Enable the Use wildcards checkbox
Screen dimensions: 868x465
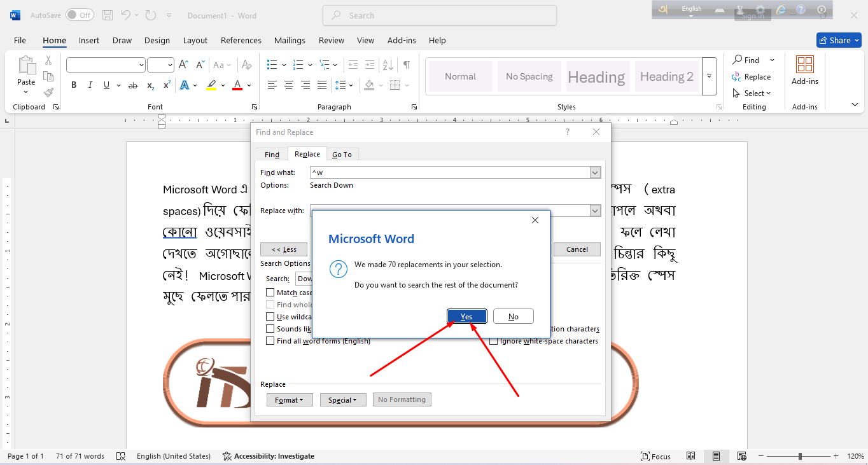(270, 316)
